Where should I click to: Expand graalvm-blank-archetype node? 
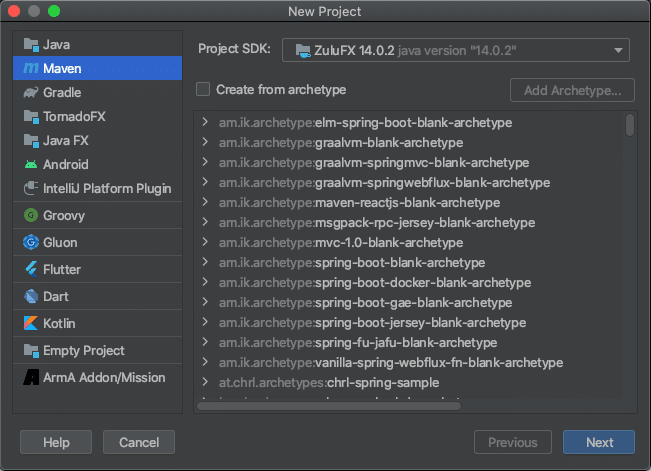pyautogui.click(x=205, y=142)
